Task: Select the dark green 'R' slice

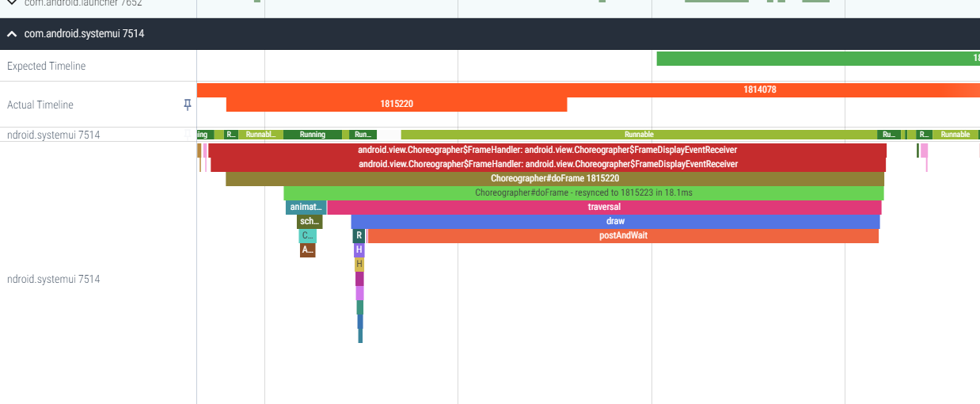Action: point(359,235)
